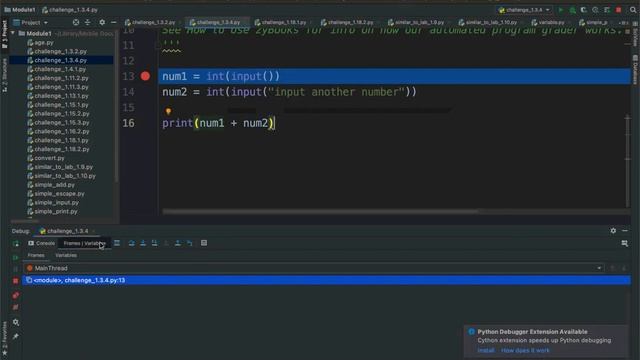Viewport: 640px width, 360px height.
Task: Click locate file target icon in Project panel
Action: (76, 22)
